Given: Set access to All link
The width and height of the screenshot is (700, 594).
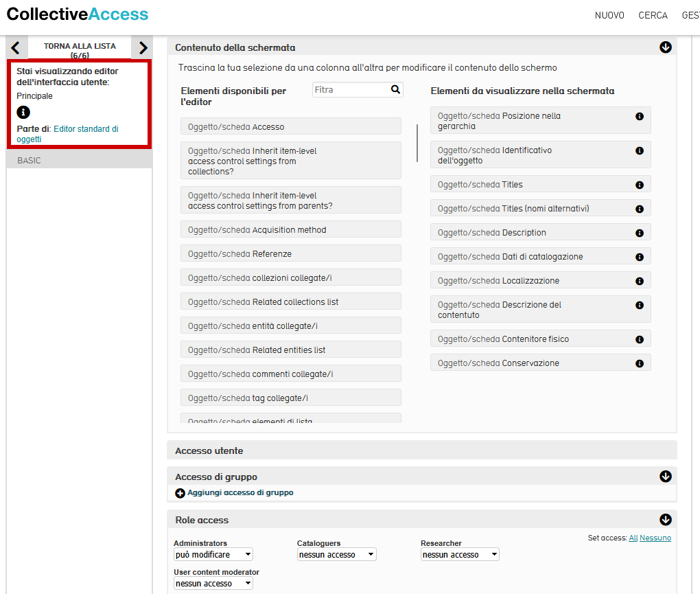Looking at the screenshot, I should pyautogui.click(x=633, y=538).
